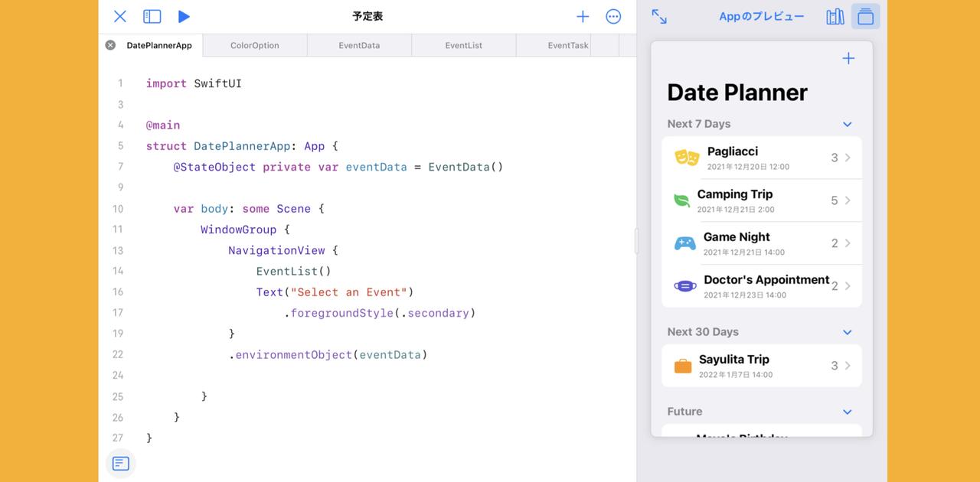Viewport: 980px width, 482px height.
Task: Toggle the app preview window icon
Action: pos(865,15)
